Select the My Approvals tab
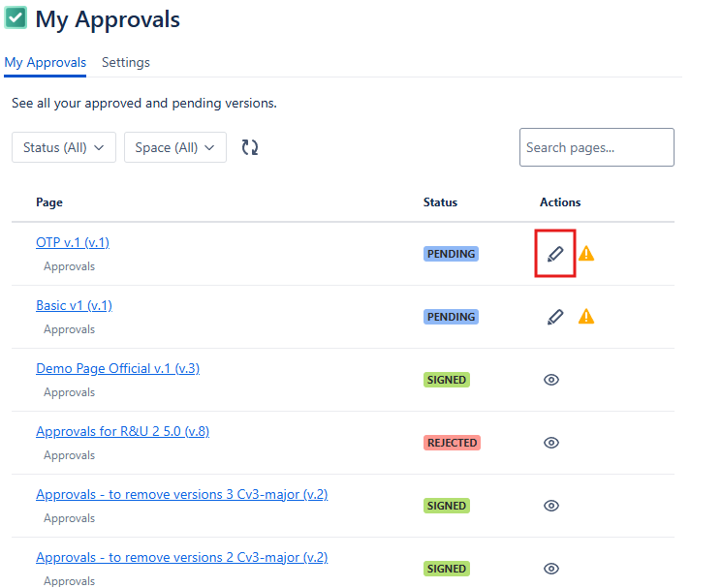The image size is (722, 588). point(45,63)
